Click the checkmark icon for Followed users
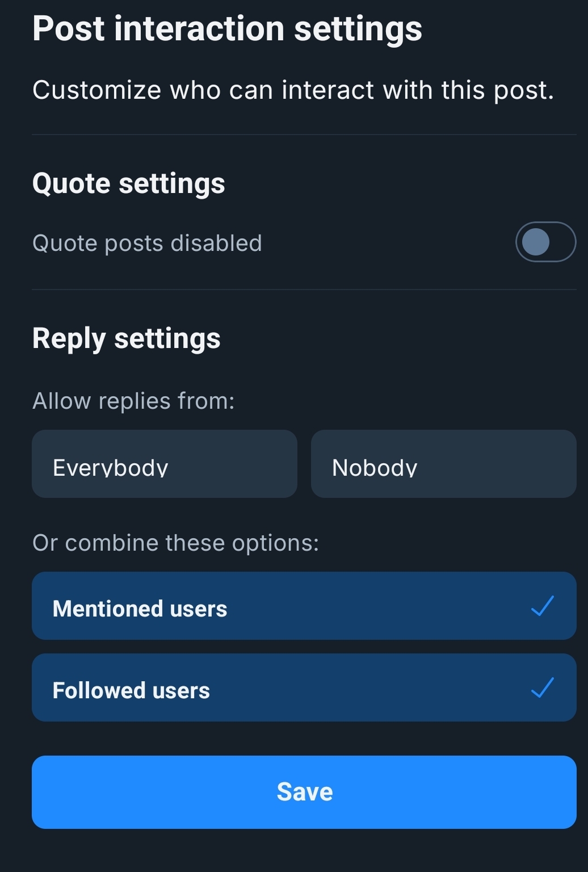Image resolution: width=588 pixels, height=872 pixels. [542, 687]
